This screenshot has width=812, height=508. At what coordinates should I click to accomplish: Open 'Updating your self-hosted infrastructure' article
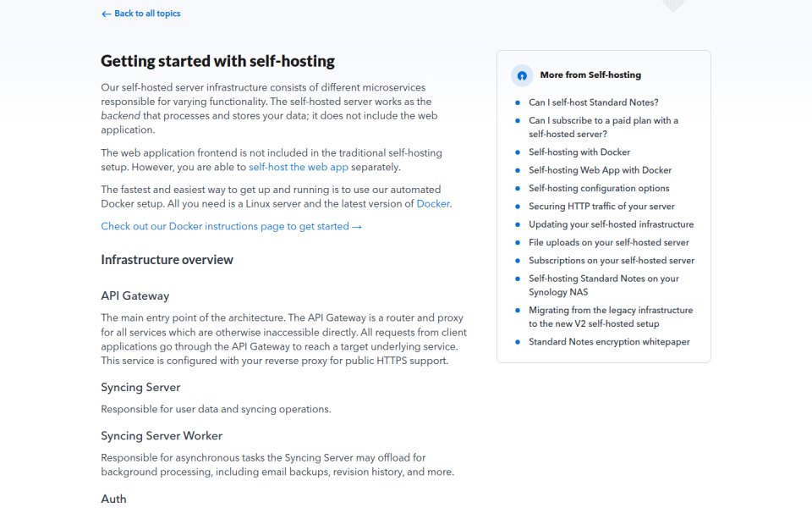pos(611,224)
